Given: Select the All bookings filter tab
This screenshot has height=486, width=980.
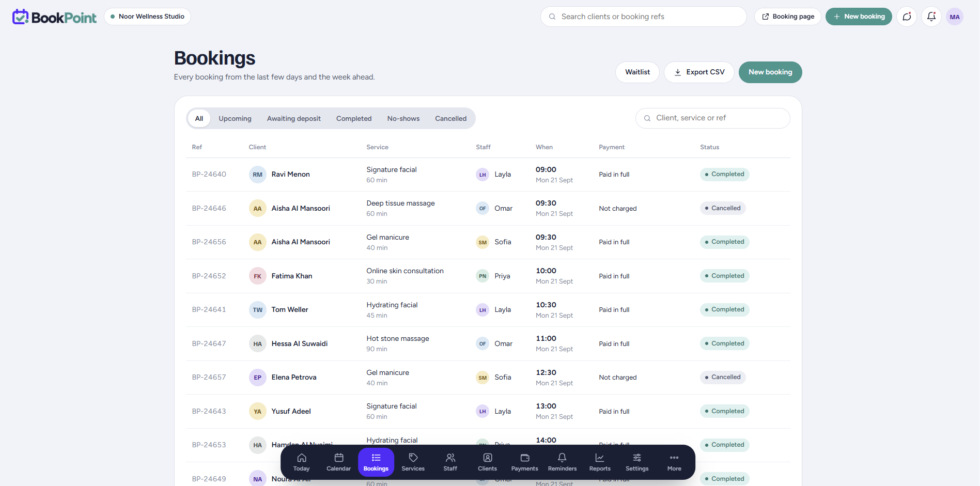Looking at the screenshot, I should 199,118.
